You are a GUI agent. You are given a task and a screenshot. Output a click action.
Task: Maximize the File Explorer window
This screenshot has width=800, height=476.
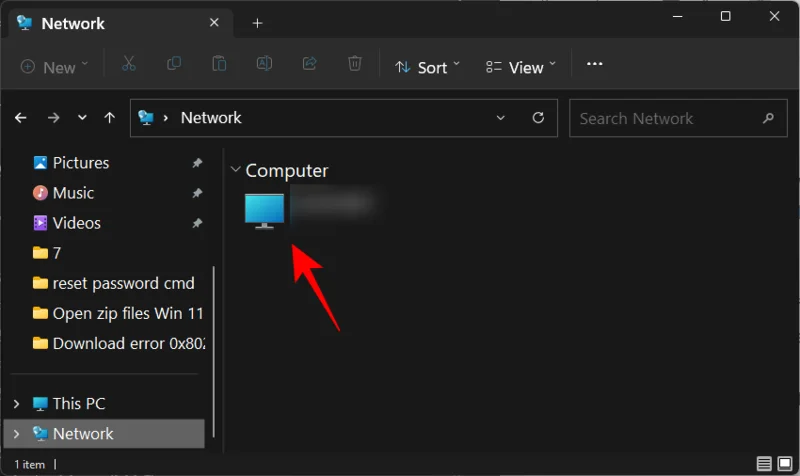click(726, 16)
